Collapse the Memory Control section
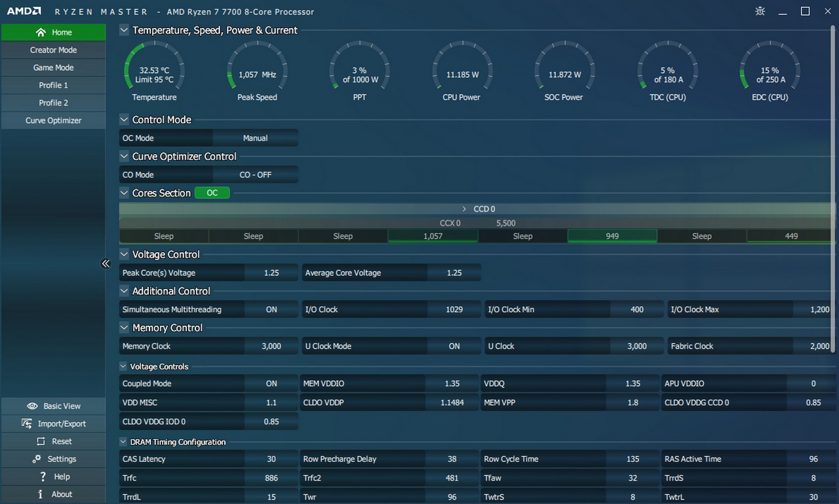Screen dimensions: 839x504 124,328
